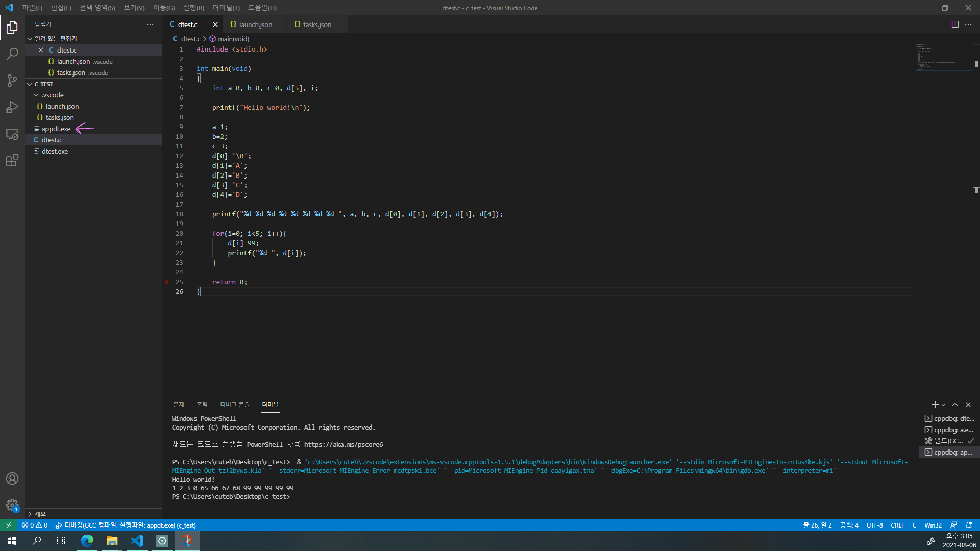Open appdt.exe in the explorer tree
980x551 pixels.
[x=56, y=129]
